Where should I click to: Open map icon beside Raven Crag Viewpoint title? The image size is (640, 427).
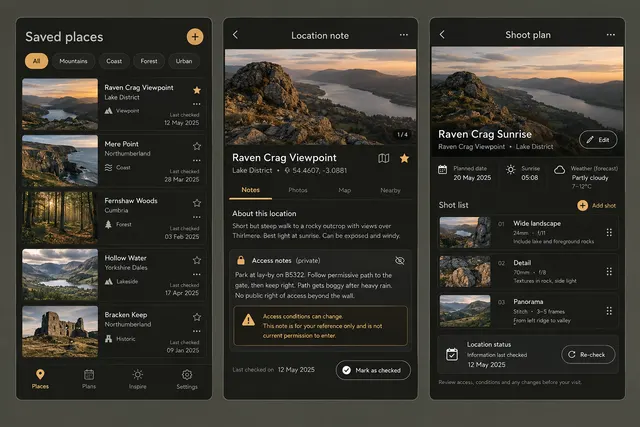(x=384, y=158)
